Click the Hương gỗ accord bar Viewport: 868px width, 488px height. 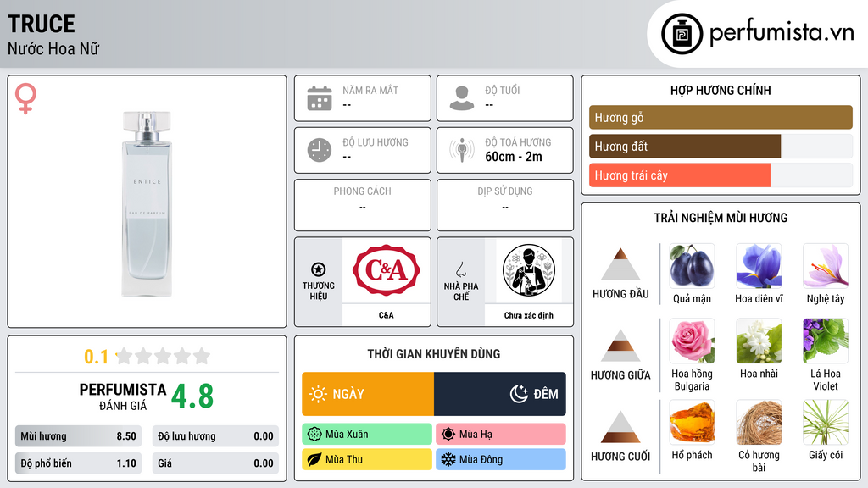coord(721,117)
